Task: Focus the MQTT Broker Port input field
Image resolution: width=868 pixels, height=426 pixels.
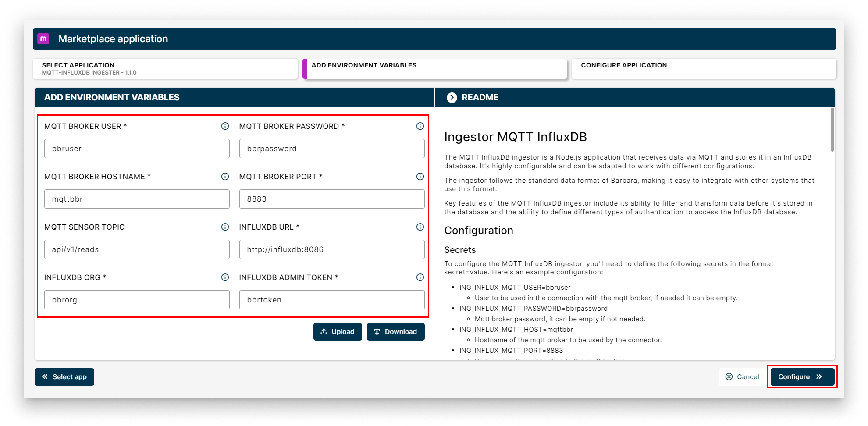Action: (x=332, y=199)
